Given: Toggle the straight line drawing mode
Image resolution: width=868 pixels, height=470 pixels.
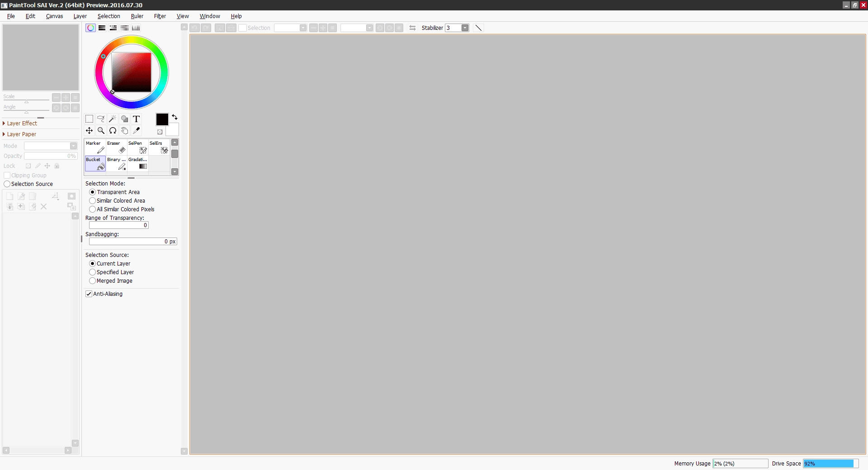Looking at the screenshot, I should pyautogui.click(x=478, y=28).
